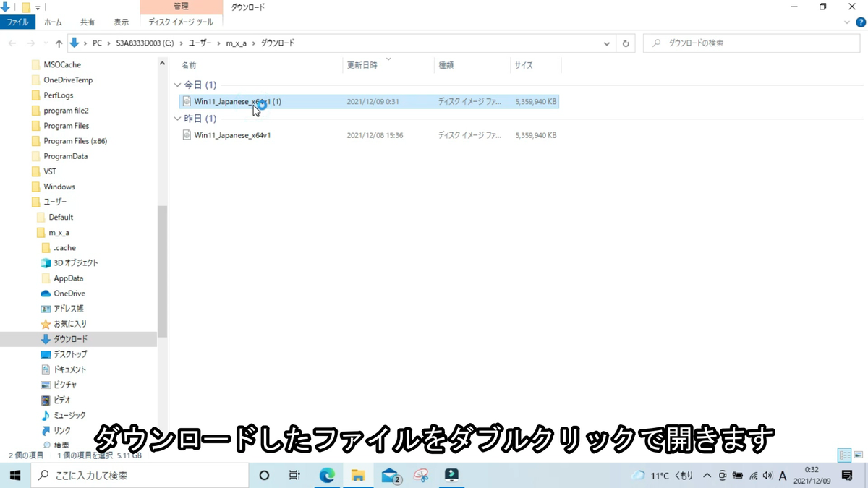Click the ユーザー breadcrumb segment
Image resolution: width=868 pixels, height=488 pixels.
pos(200,43)
